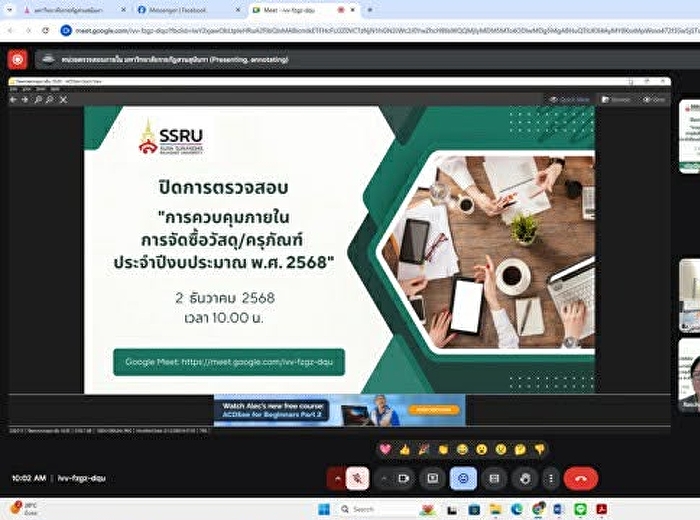The width and height of the screenshot is (700, 520).
Task: Send the thumbs down reaction
Action: click(539, 449)
